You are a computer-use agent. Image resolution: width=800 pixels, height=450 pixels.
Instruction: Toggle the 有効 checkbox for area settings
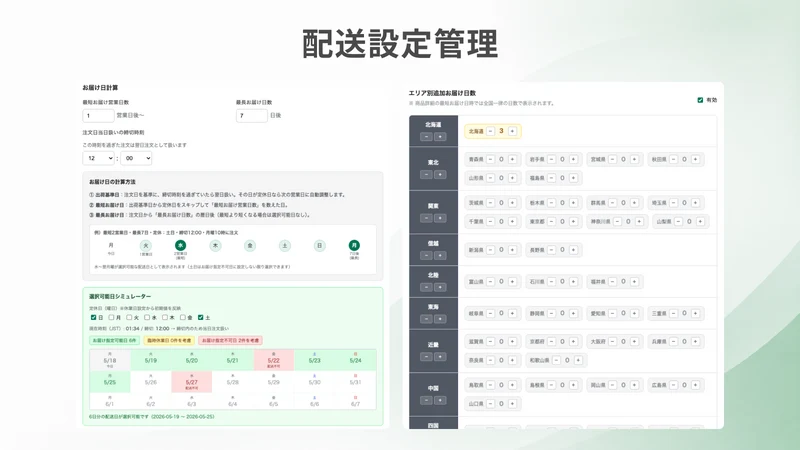[x=700, y=100]
